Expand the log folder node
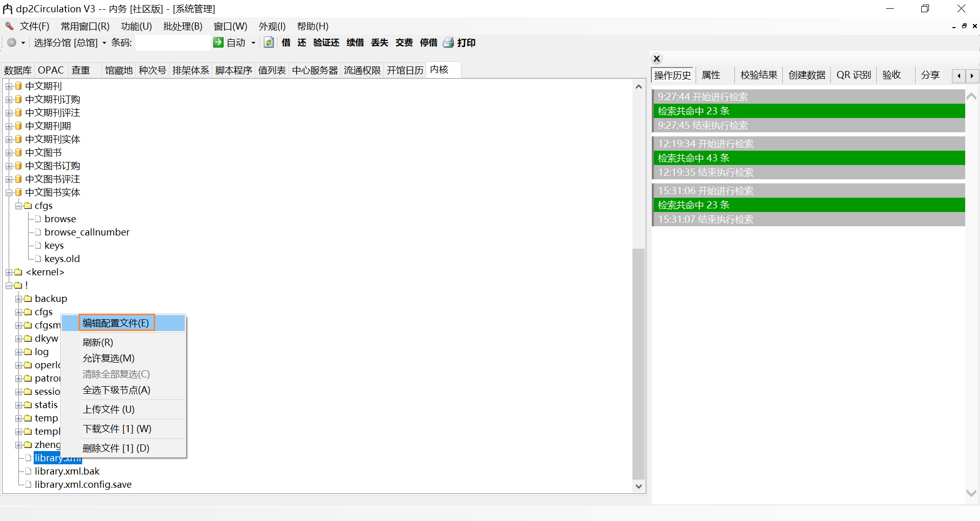 (18, 351)
